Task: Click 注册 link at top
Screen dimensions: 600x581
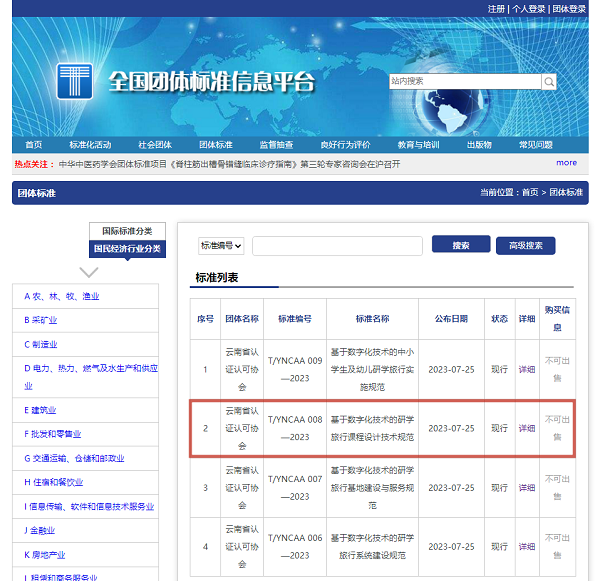Action: click(496, 9)
